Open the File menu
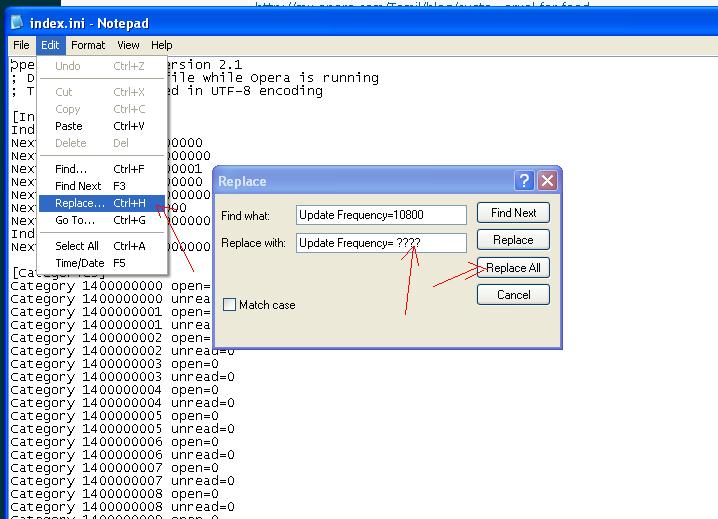Viewport: 718px width, 519px height. point(21,45)
